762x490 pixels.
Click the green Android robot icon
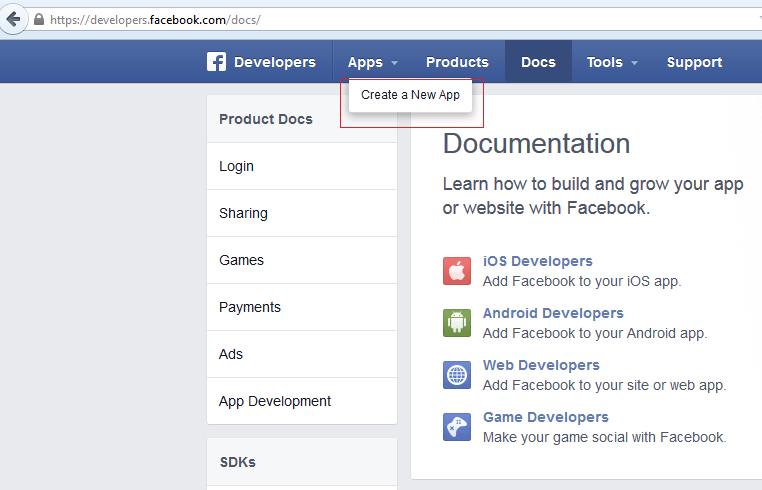pos(457,323)
